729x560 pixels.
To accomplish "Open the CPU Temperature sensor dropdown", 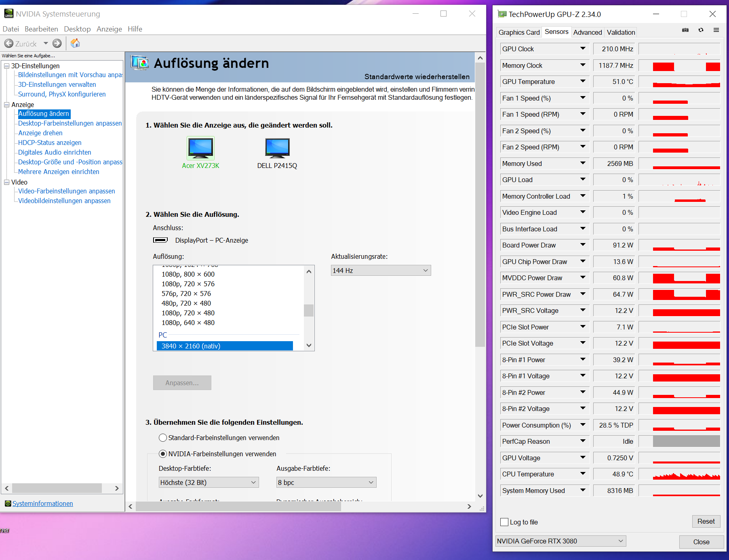I will [583, 474].
